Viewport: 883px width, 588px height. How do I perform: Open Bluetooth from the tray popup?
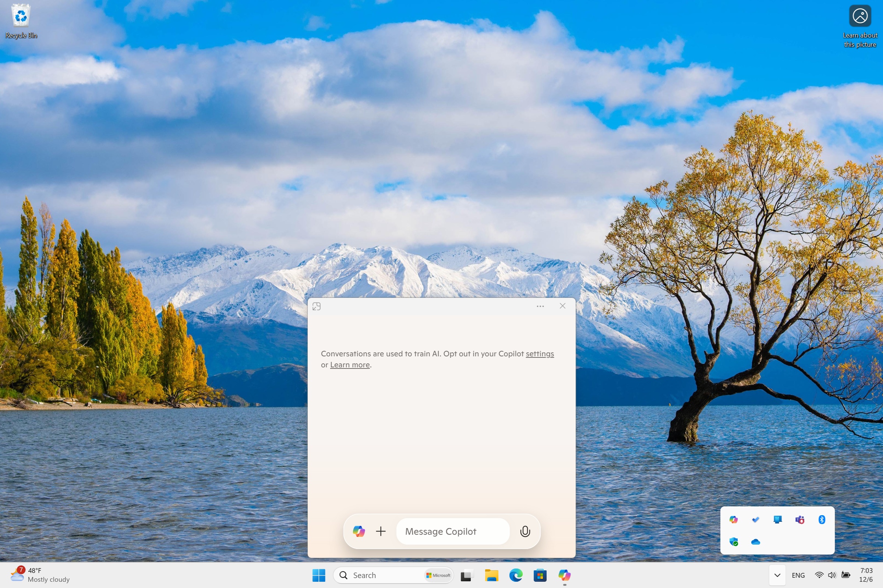coord(822,519)
